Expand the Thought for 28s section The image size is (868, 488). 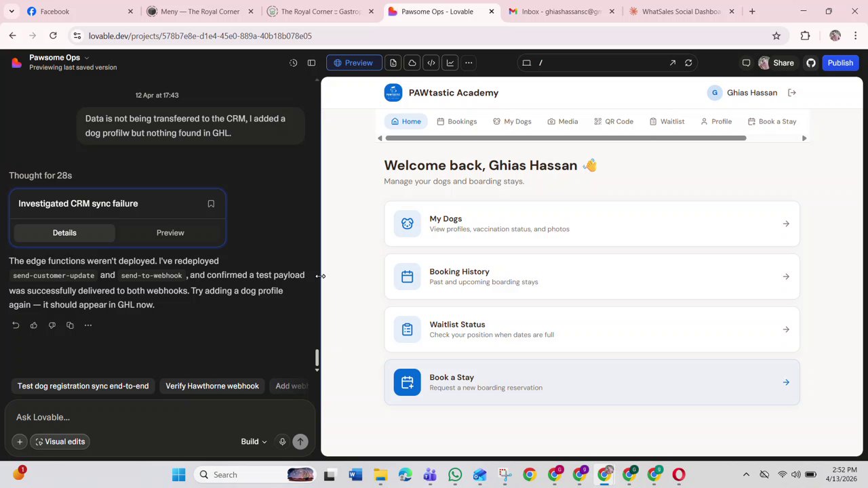tap(41, 176)
